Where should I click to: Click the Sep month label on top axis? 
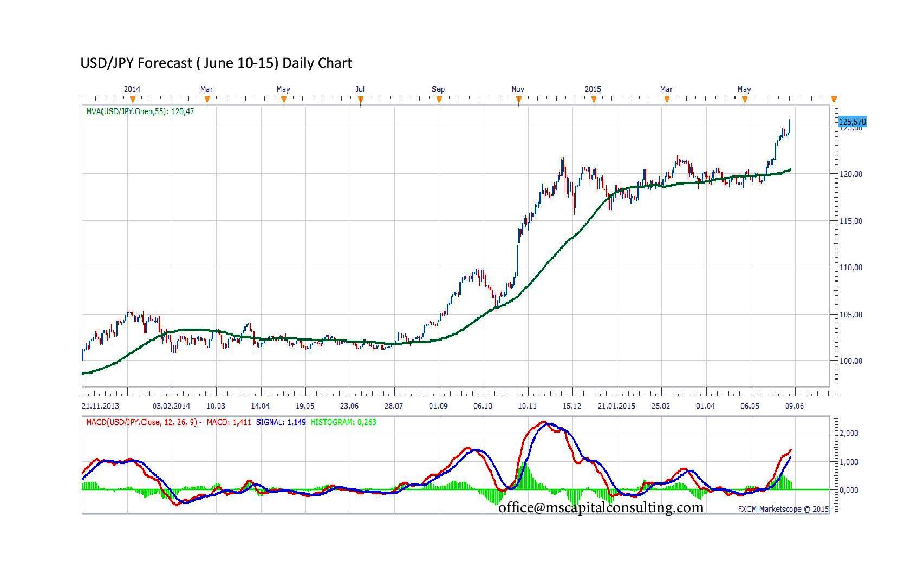pos(438,89)
